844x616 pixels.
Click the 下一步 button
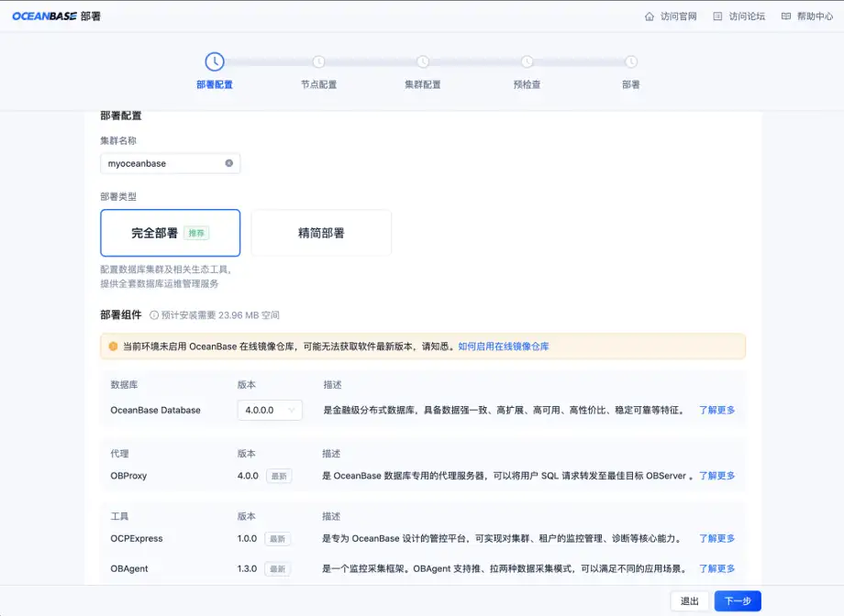pyautogui.click(x=738, y=599)
